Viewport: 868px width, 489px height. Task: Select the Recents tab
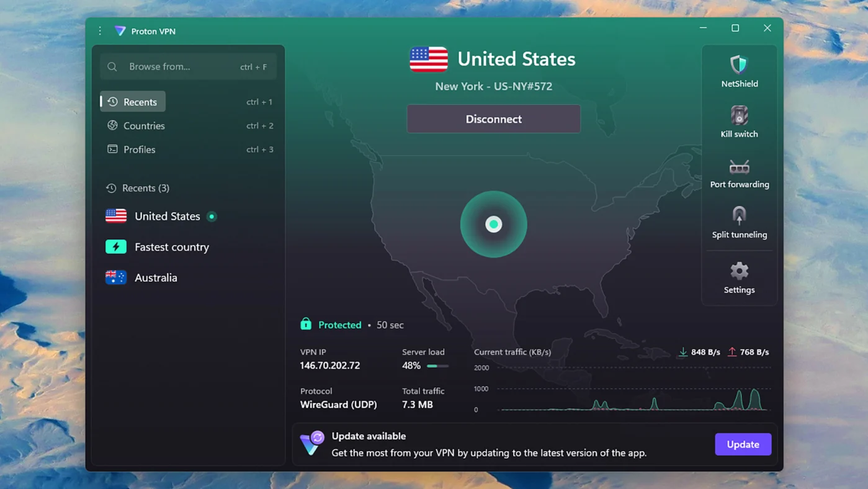tap(133, 102)
